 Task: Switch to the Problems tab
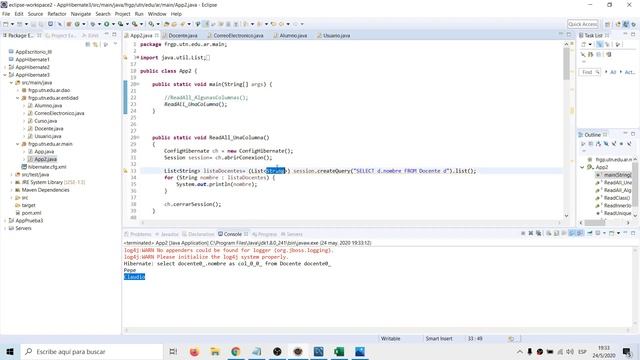(140, 234)
